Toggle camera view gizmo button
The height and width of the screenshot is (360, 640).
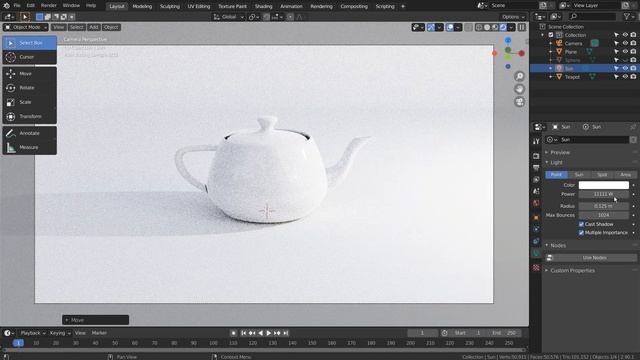coord(519,102)
